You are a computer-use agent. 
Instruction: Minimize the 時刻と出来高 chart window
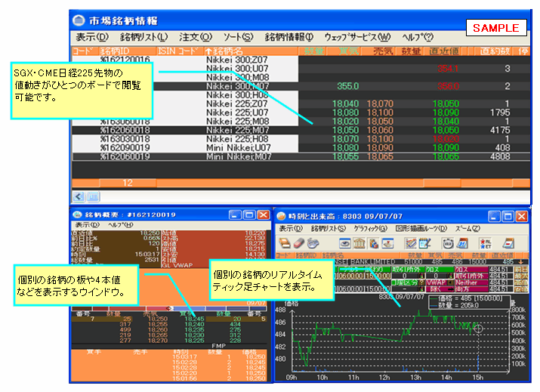tap(494, 216)
